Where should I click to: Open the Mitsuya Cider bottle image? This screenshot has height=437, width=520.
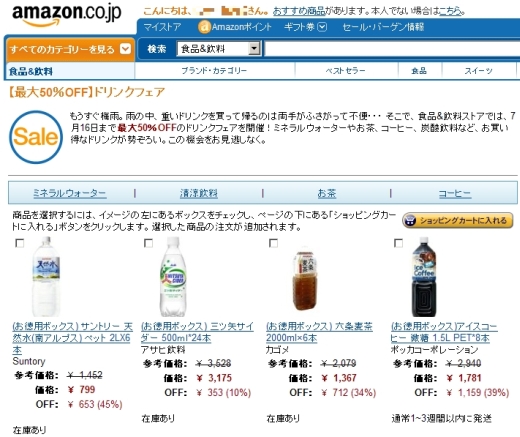pyautogui.click(x=173, y=277)
